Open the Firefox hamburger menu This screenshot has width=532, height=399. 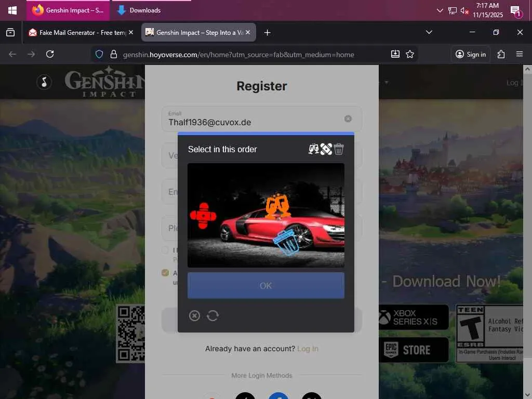519,54
